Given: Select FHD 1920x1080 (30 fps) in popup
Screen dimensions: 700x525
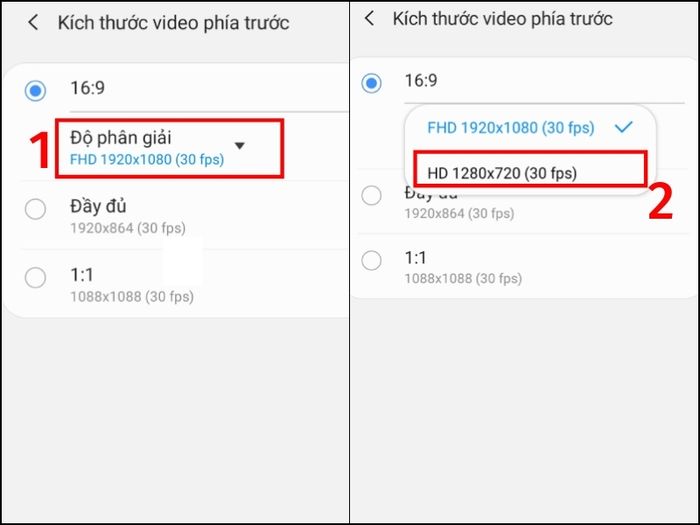Looking at the screenshot, I should click(511, 128).
